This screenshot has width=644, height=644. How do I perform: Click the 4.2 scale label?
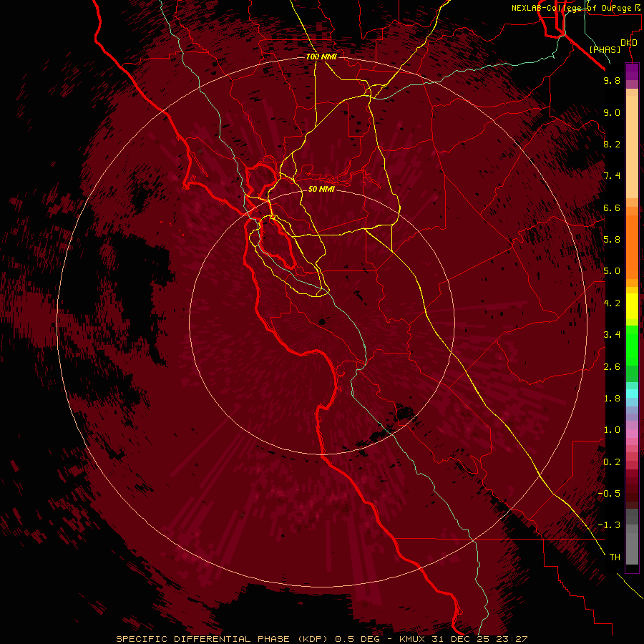pyautogui.click(x=612, y=303)
